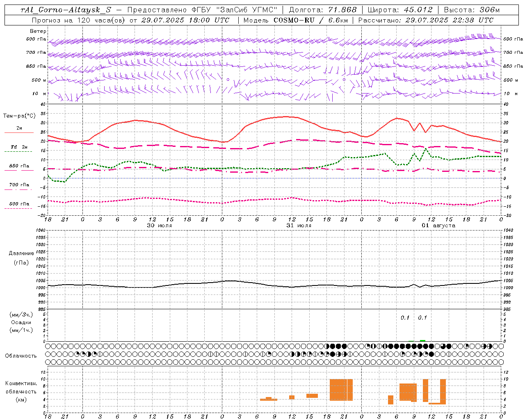This screenshot has height=420, width=525.
Task: Click the 700 гПа temperature legend label
Action: pyautogui.click(x=19, y=185)
